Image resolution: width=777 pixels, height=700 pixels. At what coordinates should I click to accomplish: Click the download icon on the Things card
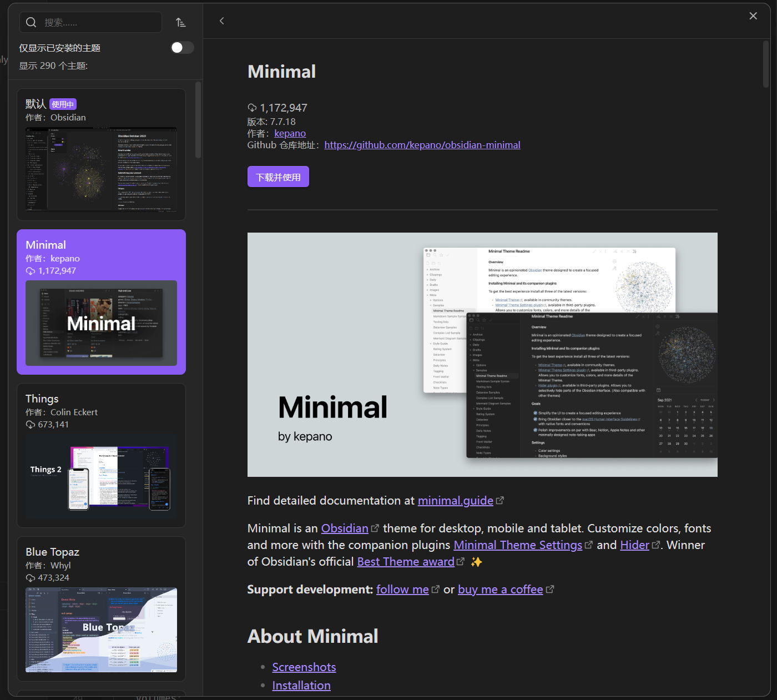[x=31, y=425]
